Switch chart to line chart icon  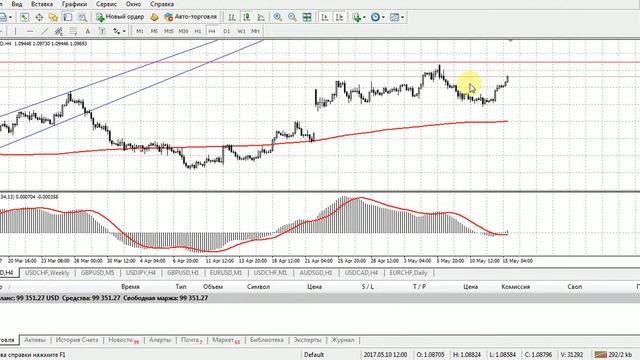click(x=261, y=17)
